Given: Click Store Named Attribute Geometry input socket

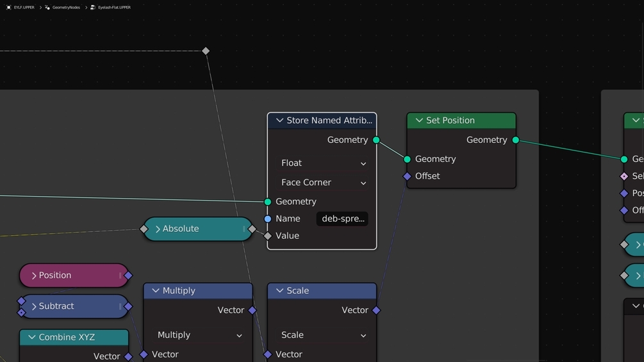Looking at the screenshot, I should click(268, 202).
